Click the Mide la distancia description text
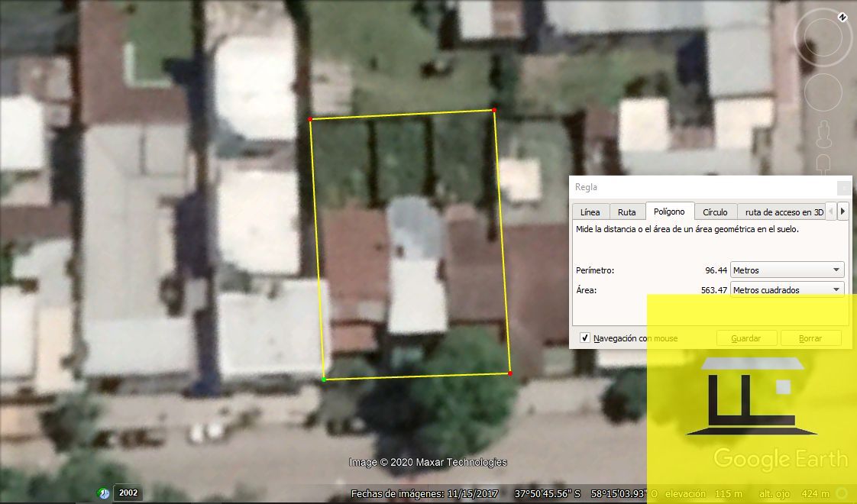Viewport: 857px width, 504px height. pos(687,229)
